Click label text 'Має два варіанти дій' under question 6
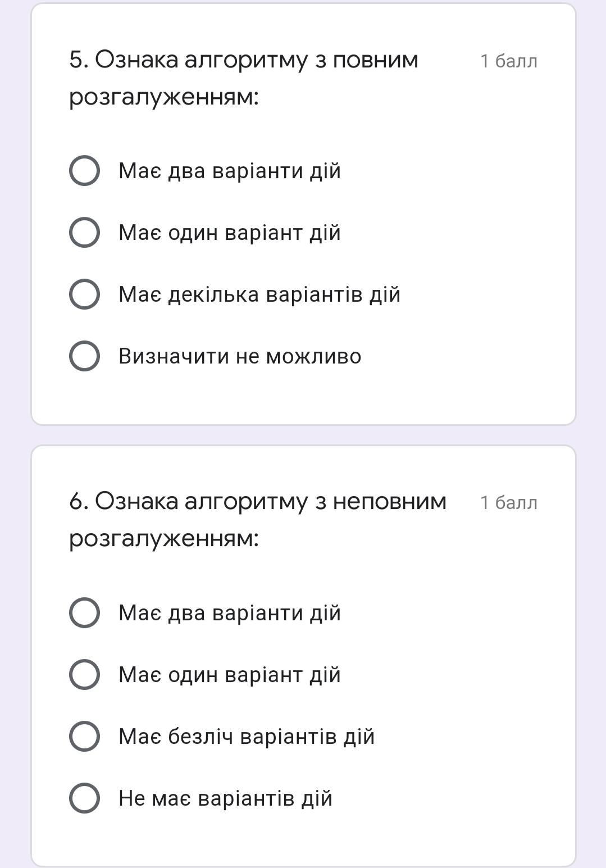606x868 pixels. point(229,613)
